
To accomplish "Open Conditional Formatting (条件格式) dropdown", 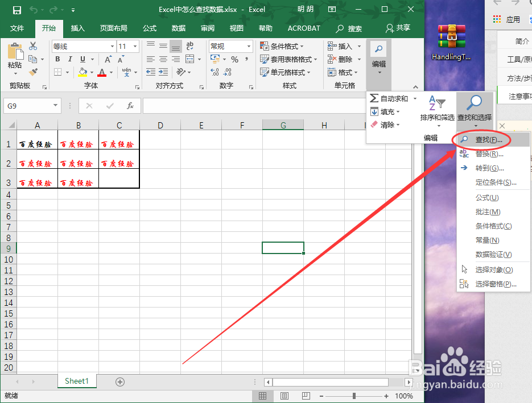I will [x=282, y=46].
